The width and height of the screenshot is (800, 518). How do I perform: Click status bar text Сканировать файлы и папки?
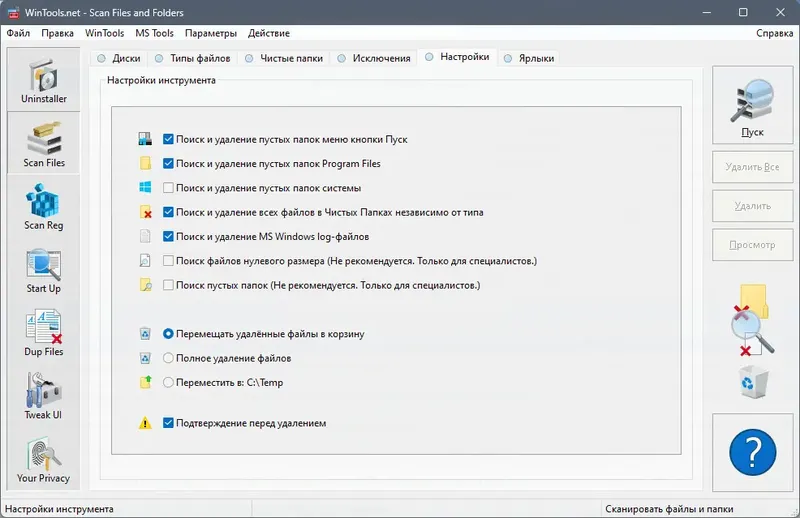pyautogui.click(x=669, y=509)
